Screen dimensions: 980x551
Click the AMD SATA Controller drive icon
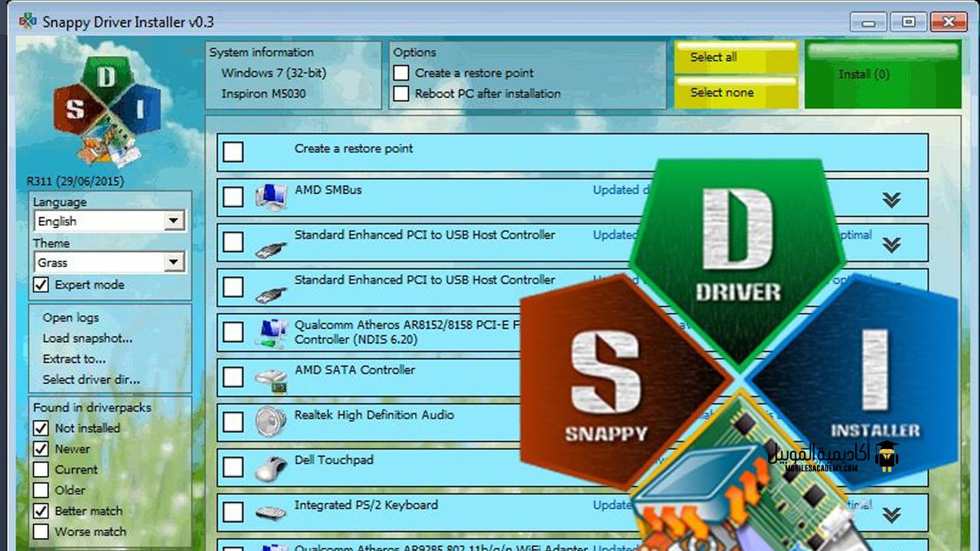point(270,377)
